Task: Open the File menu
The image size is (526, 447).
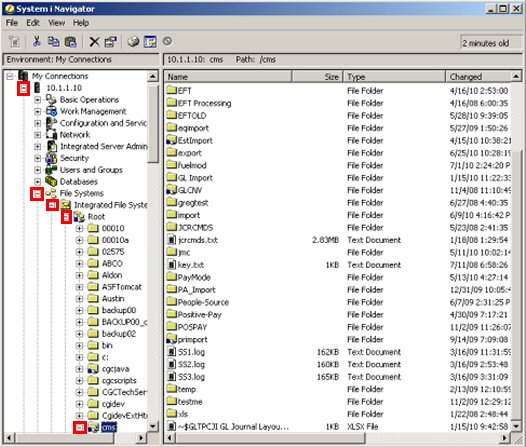Action: click(12, 23)
